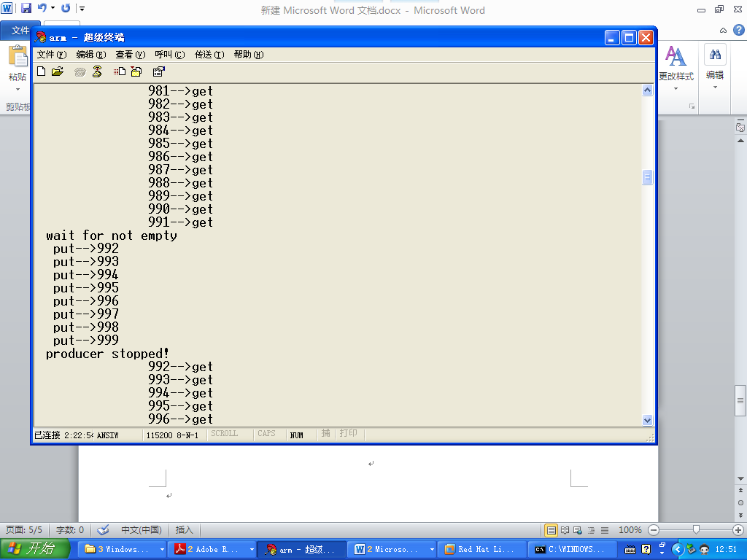The image size is (747, 560).
Task: Show hidden tray icons with the arrow
Action: [x=677, y=550]
